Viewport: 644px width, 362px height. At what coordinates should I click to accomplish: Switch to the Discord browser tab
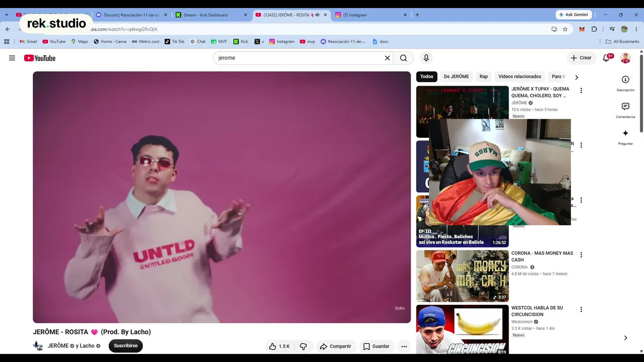[x=131, y=15]
